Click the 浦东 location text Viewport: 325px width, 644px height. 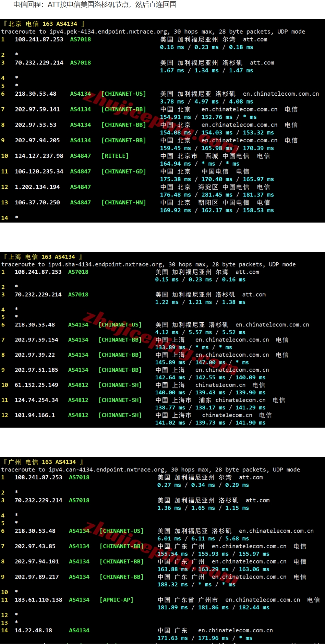tap(205, 400)
